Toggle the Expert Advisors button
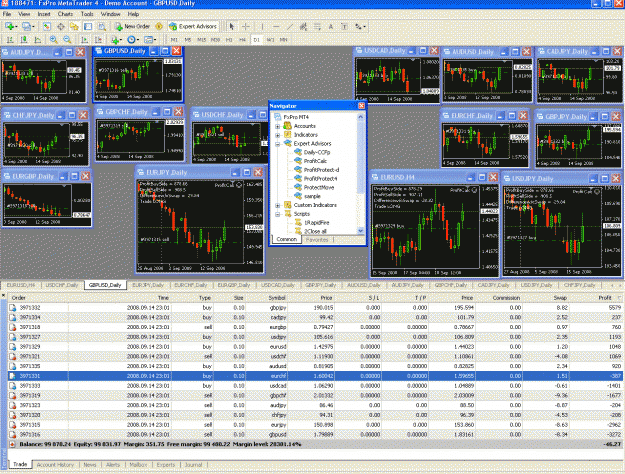This screenshot has height=474, width=625. [193, 26]
